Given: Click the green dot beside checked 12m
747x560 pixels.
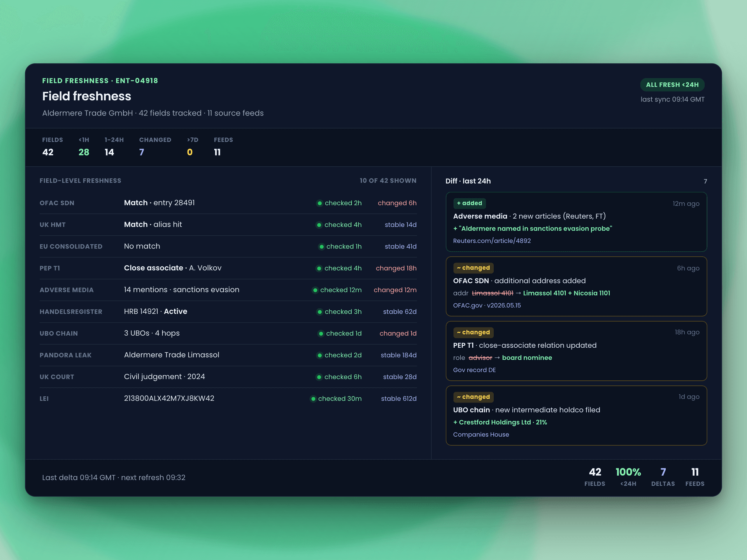Looking at the screenshot, I should pyautogui.click(x=315, y=290).
